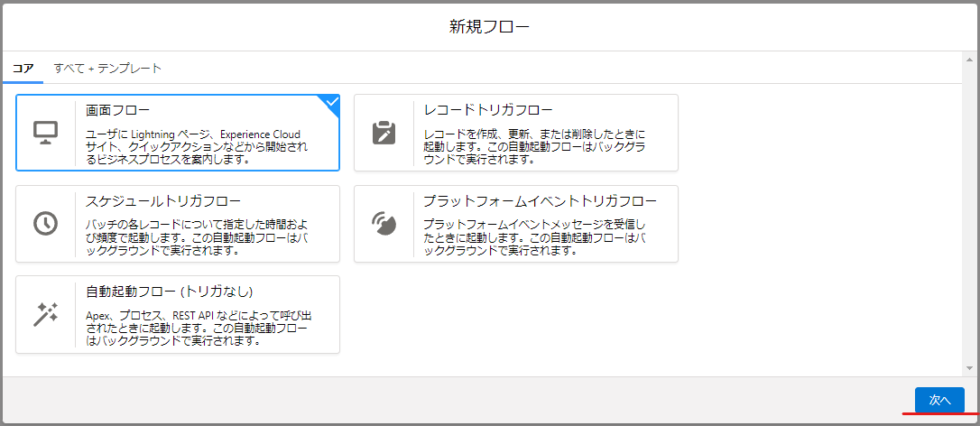Image resolution: width=980 pixels, height=426 pixels.
Task: Click the clock icon for スケジュールトリガフロー
Action: pos(46,223)
